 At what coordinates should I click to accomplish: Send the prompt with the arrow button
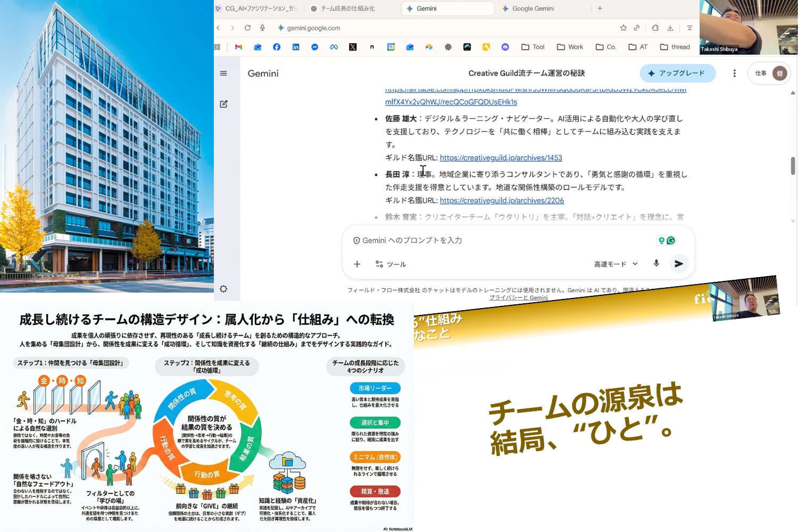click(678, 264)
